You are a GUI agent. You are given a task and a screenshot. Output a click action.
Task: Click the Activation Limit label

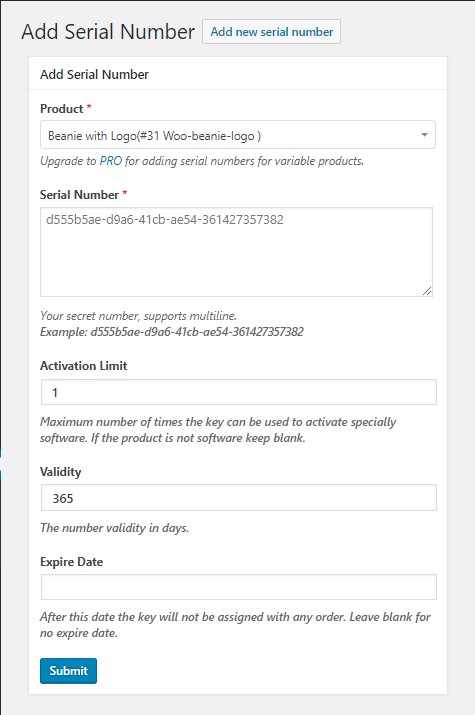[x=83, y=366]
